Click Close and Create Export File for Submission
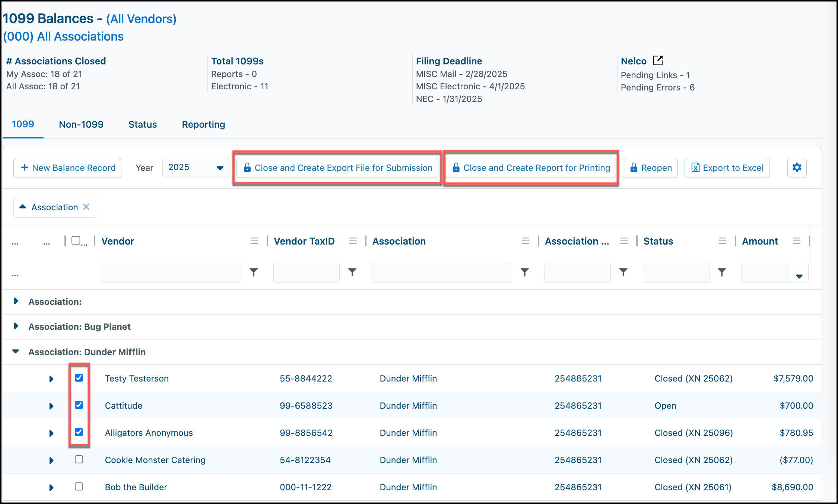This screenshot has height=504, width=838. click(x=337, y=168)
